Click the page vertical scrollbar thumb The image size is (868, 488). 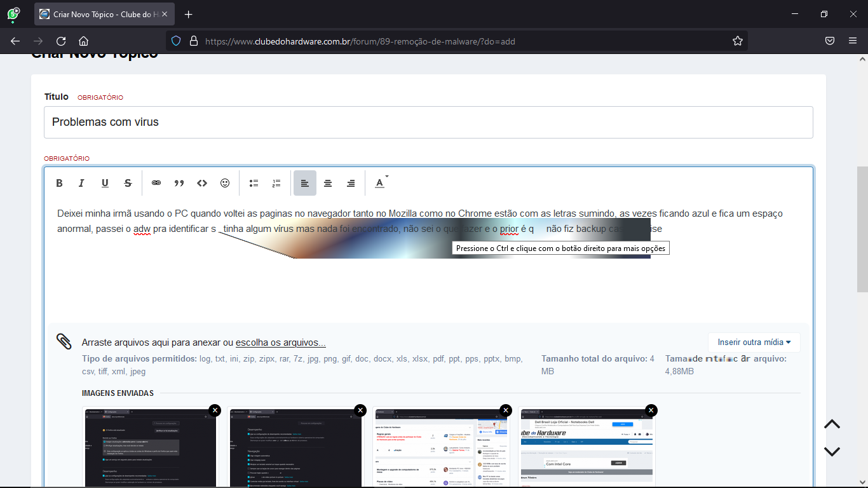[x=862, y=229]
